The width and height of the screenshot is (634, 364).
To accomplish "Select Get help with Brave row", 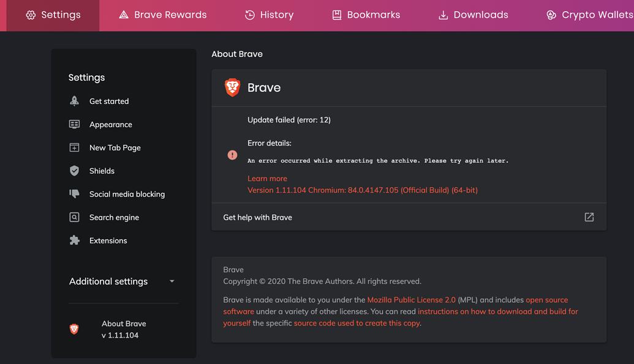I will pos(257,217).
